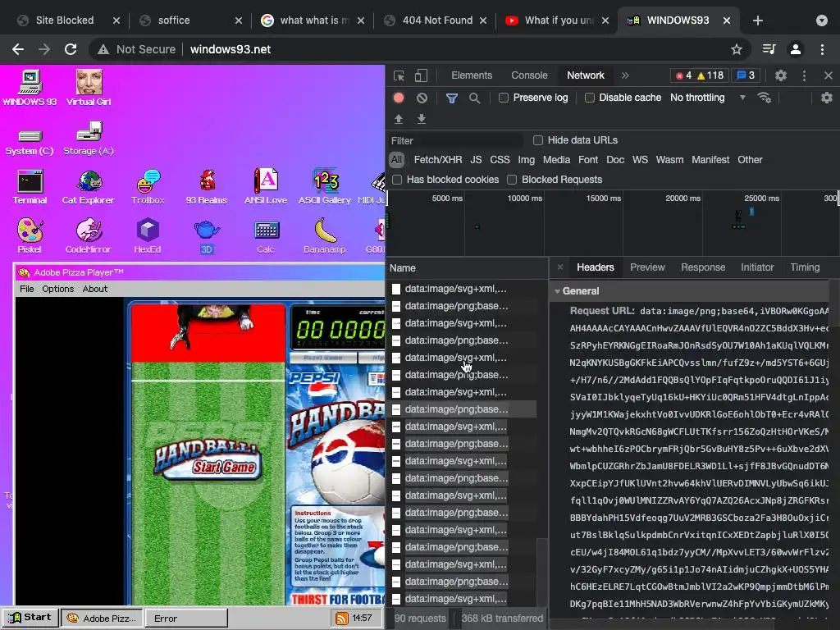
Task: Check Hide data URLs
Action: (x=538, y=140)
